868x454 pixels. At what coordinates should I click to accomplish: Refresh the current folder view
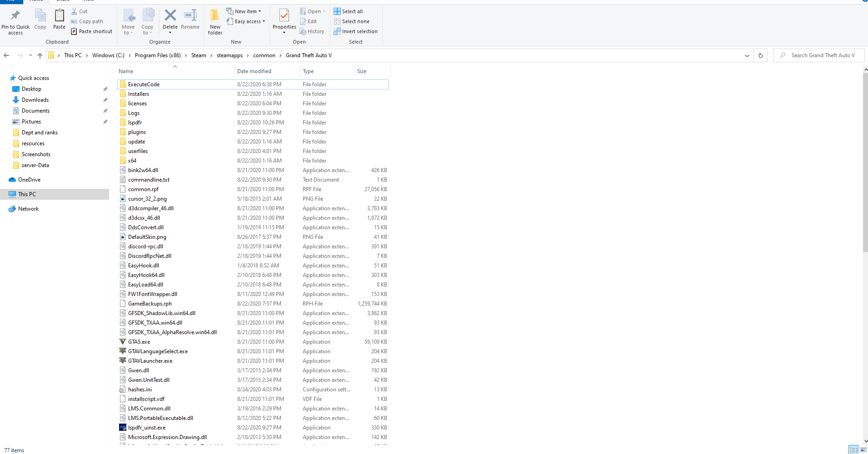click(760, 55)
